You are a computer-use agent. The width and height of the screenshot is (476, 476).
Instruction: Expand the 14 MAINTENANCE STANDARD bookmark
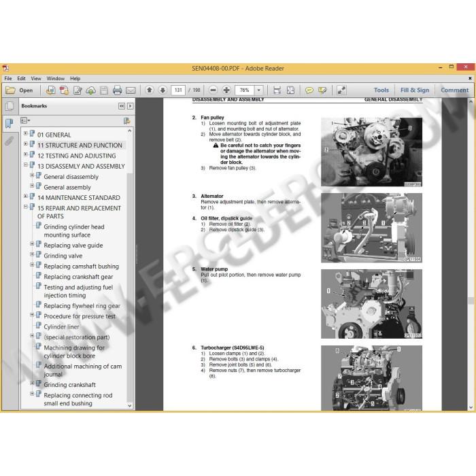click(x=26, y=196)
